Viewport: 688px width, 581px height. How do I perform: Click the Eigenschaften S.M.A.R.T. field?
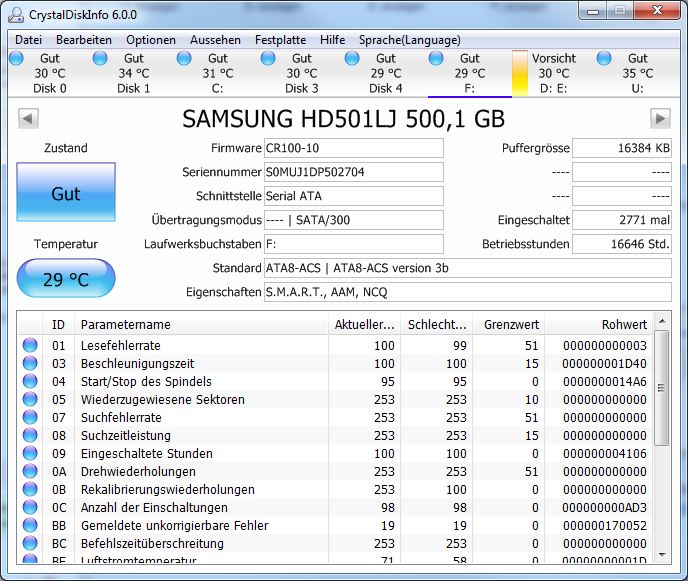point(468,292)
